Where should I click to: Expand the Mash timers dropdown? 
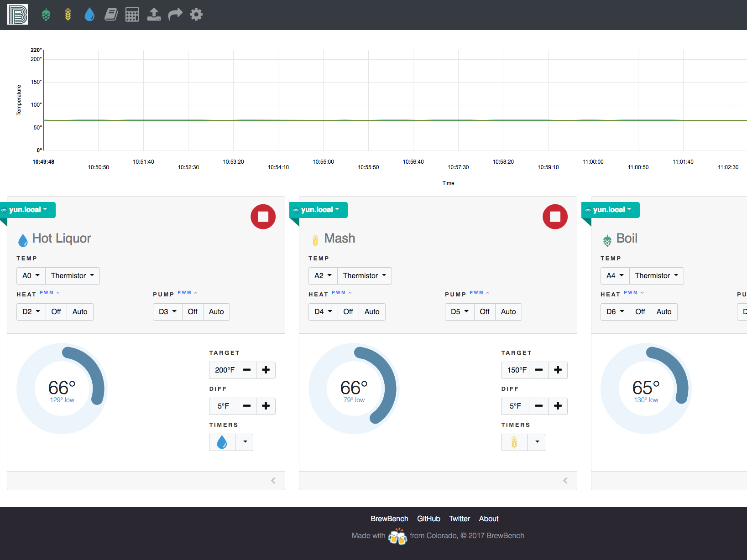click(x=536, y=442)
